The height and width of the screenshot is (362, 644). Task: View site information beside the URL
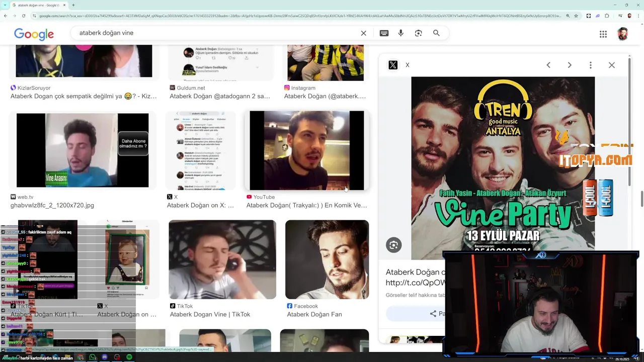point(34,16)
